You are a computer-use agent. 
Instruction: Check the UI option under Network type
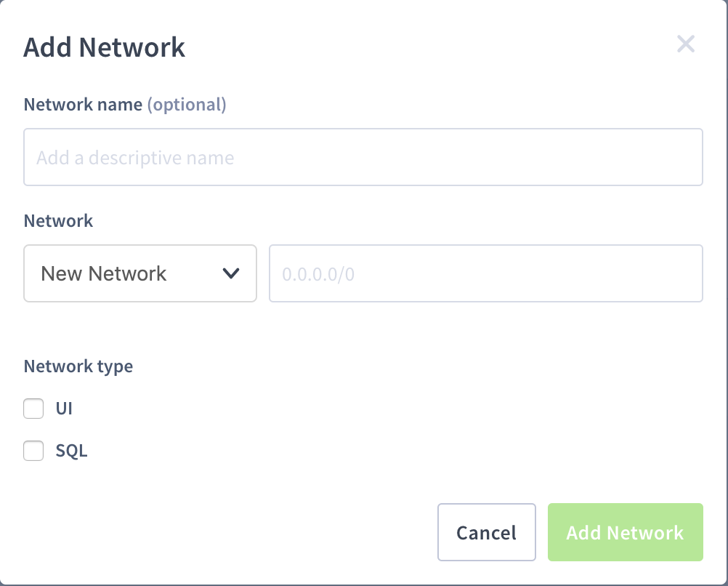click(x=33, y=409)
